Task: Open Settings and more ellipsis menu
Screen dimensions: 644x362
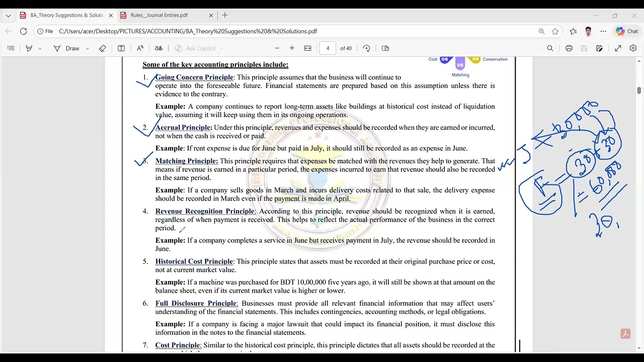Action: coord(603,31)
